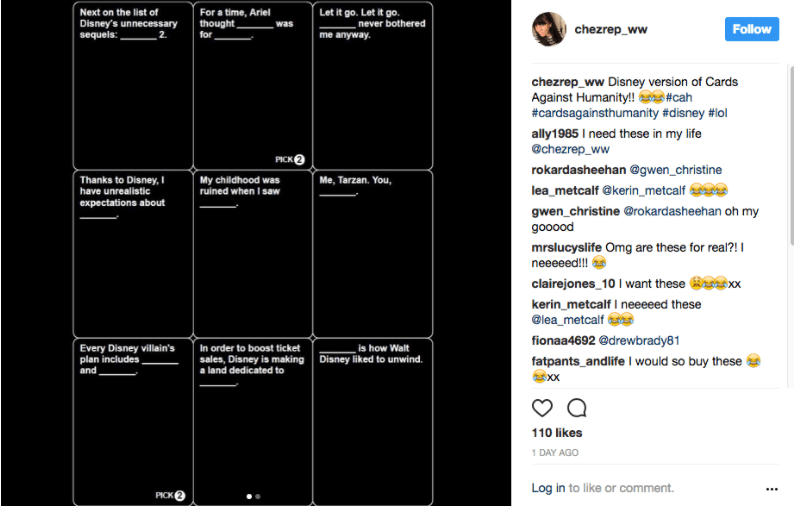
Task: Like the post with the heart icon
Action: tap(542, 408)
